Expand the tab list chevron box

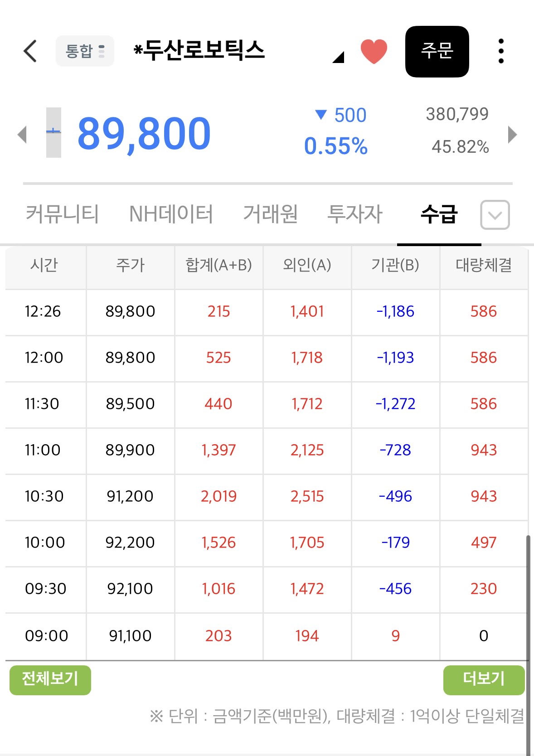(495, 215)
